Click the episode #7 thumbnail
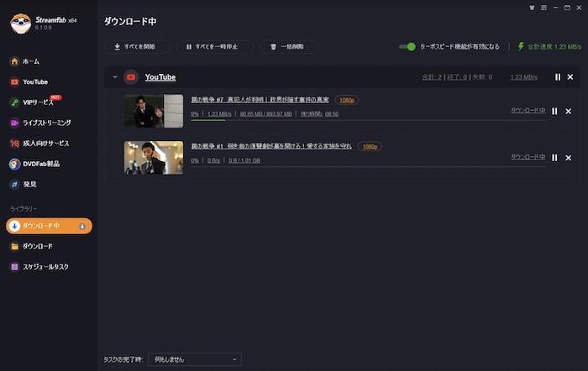This screenshot has height=371, width=588. pos(154,111)
